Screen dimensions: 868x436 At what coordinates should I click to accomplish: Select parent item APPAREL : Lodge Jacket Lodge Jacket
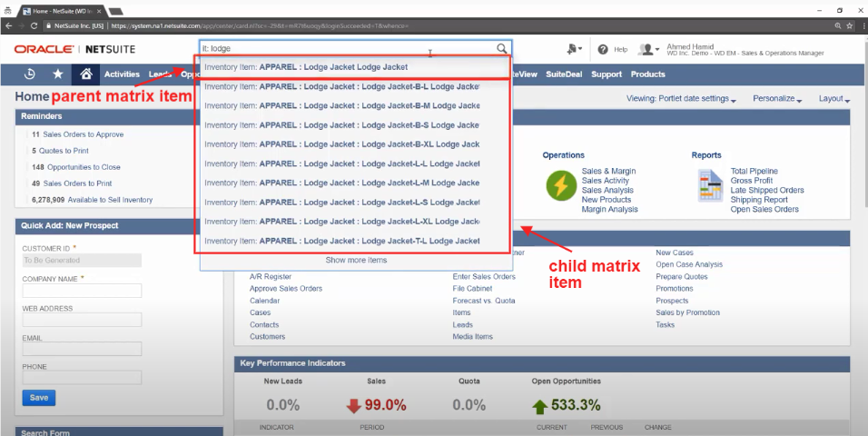[x=354, y=67]
